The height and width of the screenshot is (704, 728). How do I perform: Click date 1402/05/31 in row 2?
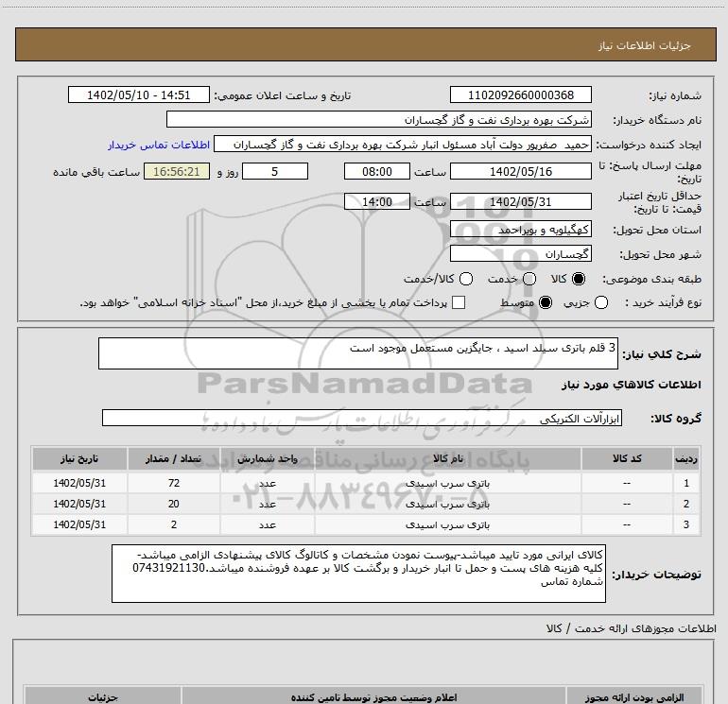point(79,504)
